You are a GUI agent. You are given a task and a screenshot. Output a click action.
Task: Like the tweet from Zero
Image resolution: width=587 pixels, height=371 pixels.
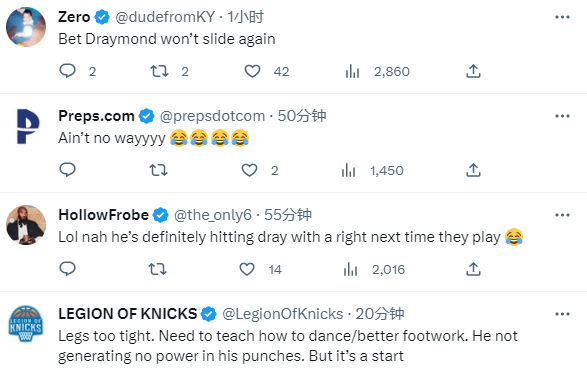(252, 71)
